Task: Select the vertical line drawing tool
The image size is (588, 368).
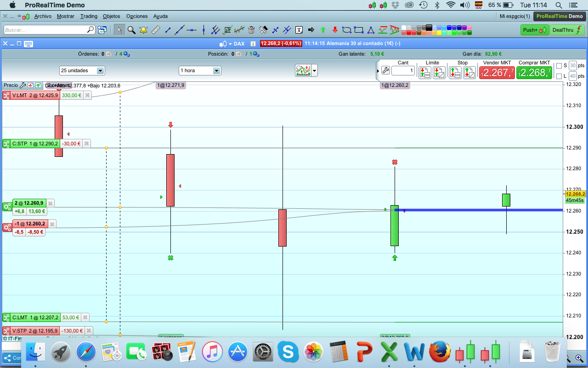Action: pos(204,30)
